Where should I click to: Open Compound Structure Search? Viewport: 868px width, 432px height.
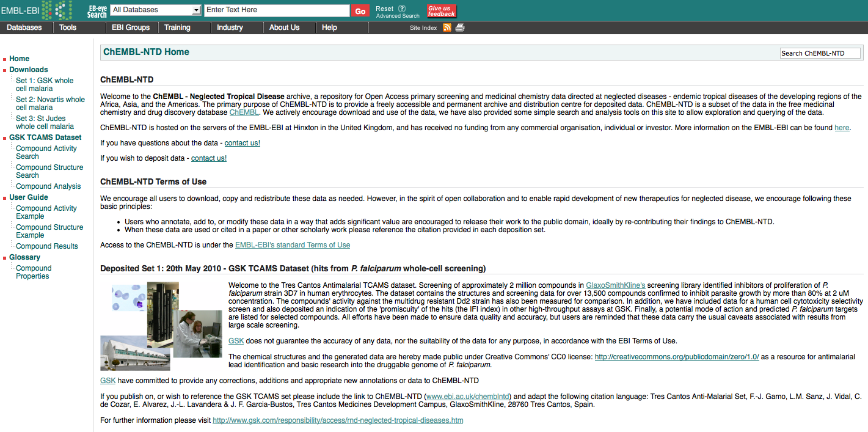[49, 171]
